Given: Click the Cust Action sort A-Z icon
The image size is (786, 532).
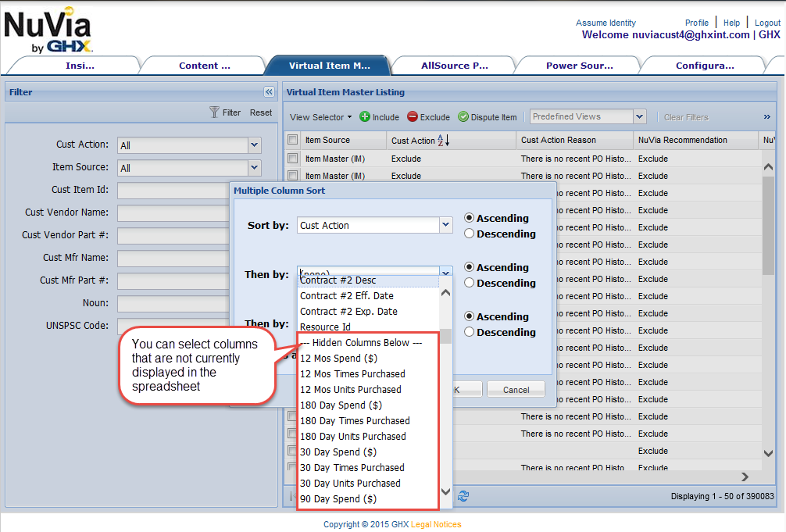Looking at the screenshot, I should (444, 140).
